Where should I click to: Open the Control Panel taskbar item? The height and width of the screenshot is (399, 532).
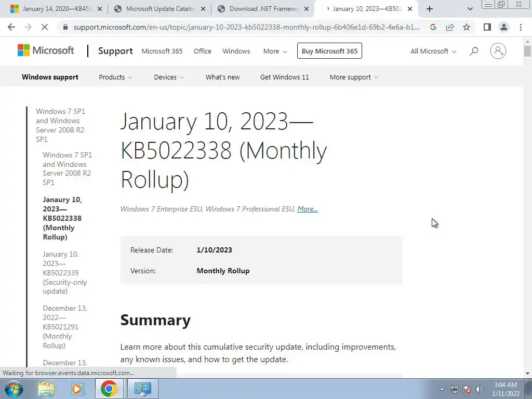coord(142,389)
